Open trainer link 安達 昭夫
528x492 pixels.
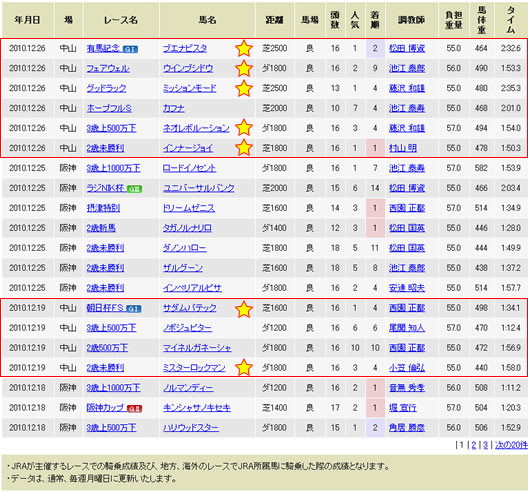(x=407, y=288)
